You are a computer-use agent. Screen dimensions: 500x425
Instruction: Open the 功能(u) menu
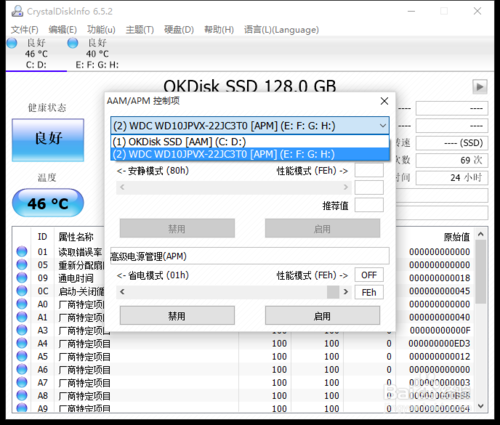point(101,30)
